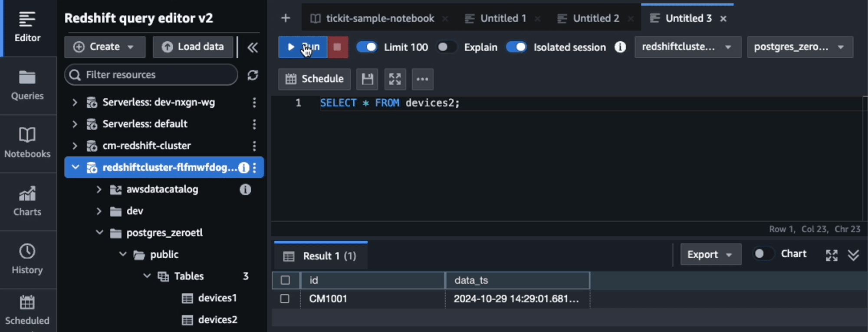Close the Untitled 3 tab
Screen dimensions: 868x332
click(723, 19)
